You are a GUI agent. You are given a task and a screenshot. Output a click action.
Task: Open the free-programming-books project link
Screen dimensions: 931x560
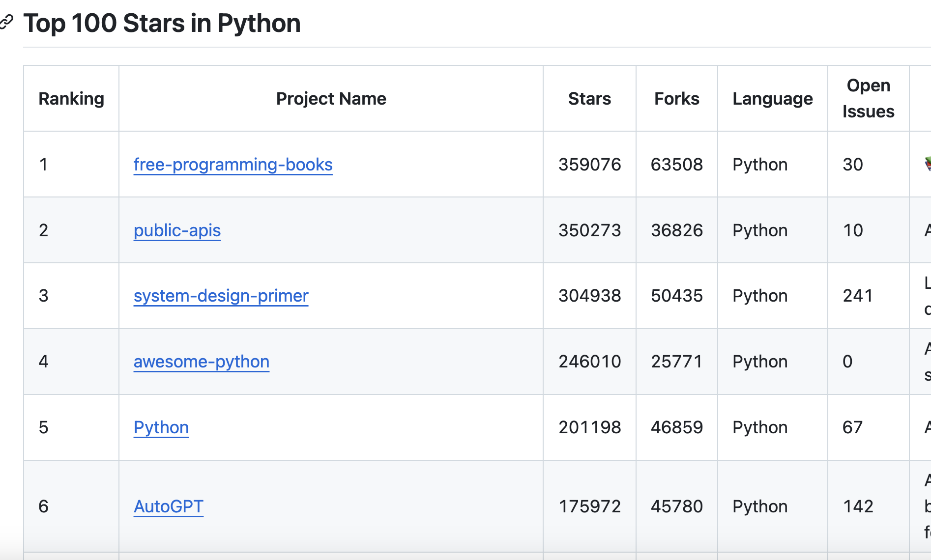coord(233,165)
